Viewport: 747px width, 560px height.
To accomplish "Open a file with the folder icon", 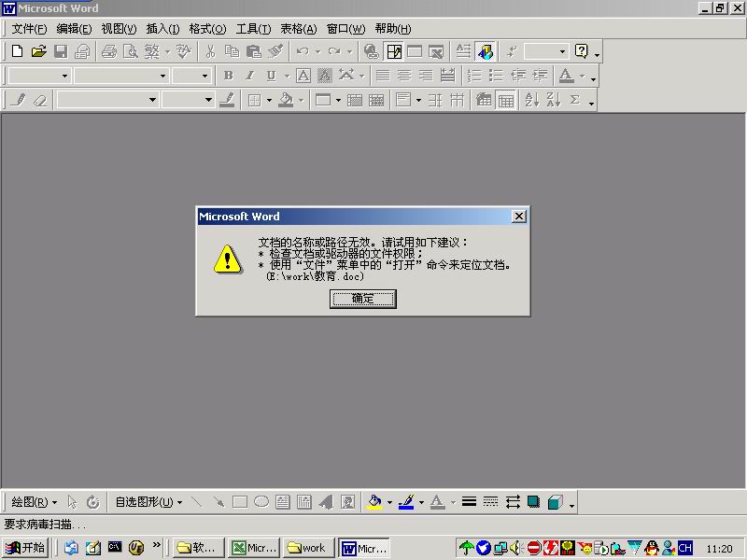I will point(38,51).
